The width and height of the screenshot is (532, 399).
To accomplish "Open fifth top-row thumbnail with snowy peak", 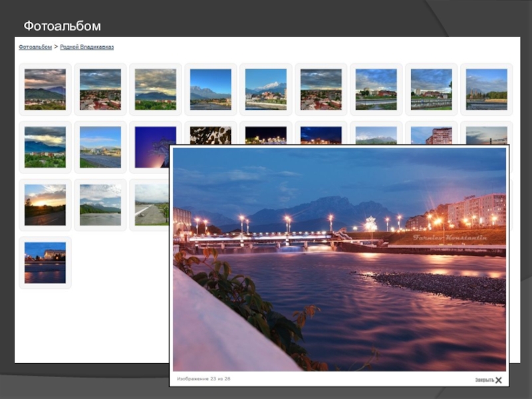I will coord(265,89).
